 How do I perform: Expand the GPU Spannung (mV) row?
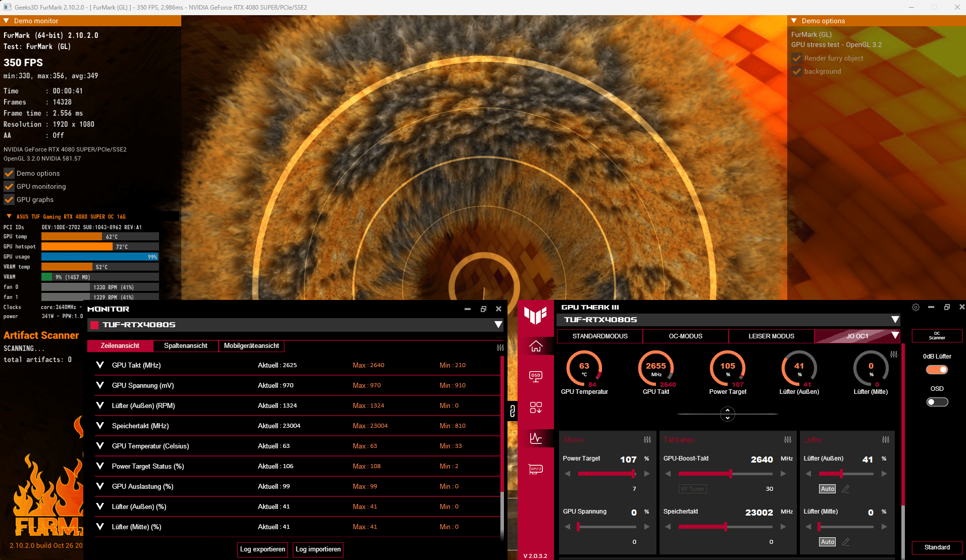pyautogui.click(x=100, y=385)
